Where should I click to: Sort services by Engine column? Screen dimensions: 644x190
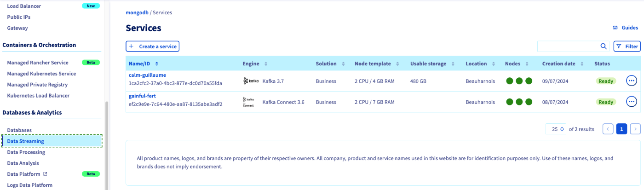pos(266,63)
